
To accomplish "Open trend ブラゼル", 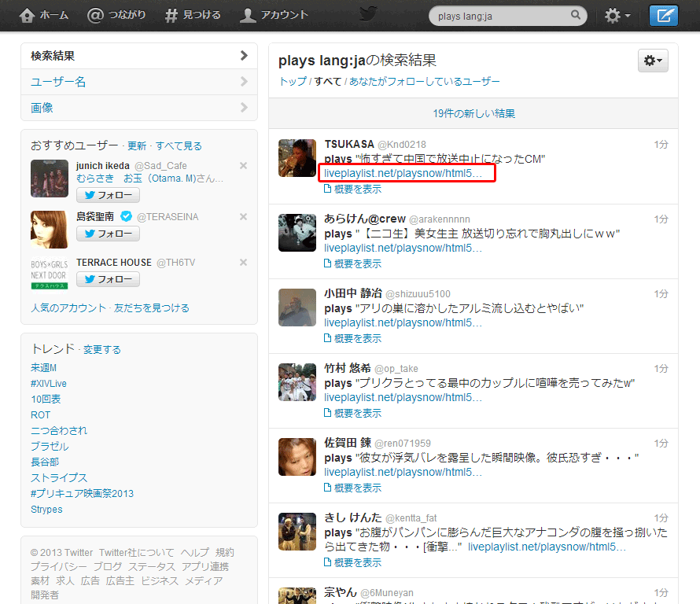I will click(50, 447).
